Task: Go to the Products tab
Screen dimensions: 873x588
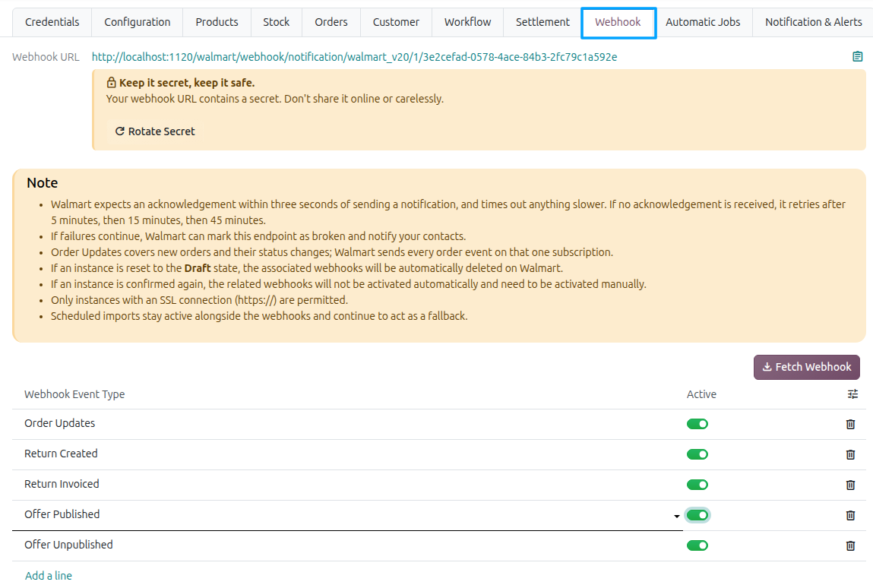Action: click(x=217, y=22)
